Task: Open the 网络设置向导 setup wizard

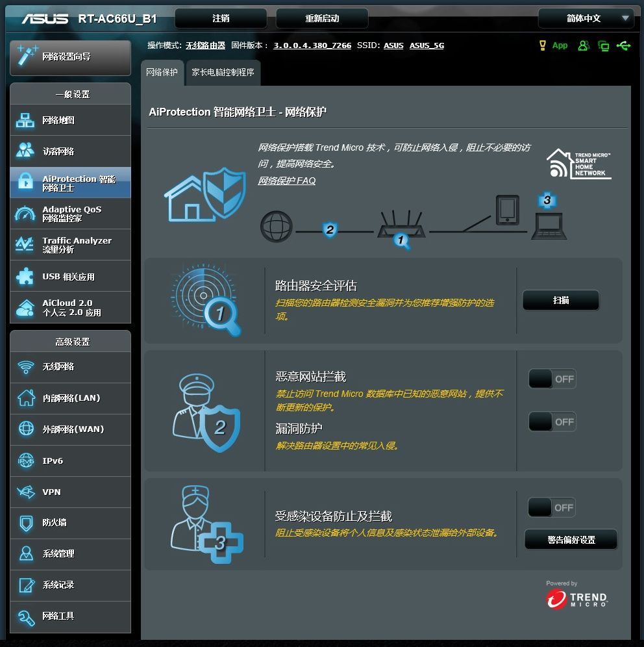Action: pyautogui.click(x=71, y=57)
